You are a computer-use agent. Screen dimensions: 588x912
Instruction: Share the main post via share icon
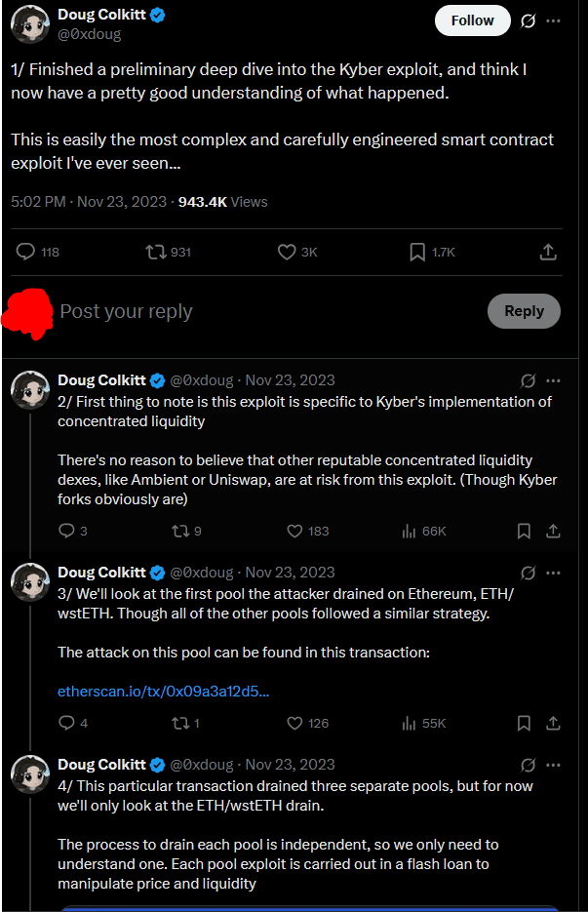[548, 252]
